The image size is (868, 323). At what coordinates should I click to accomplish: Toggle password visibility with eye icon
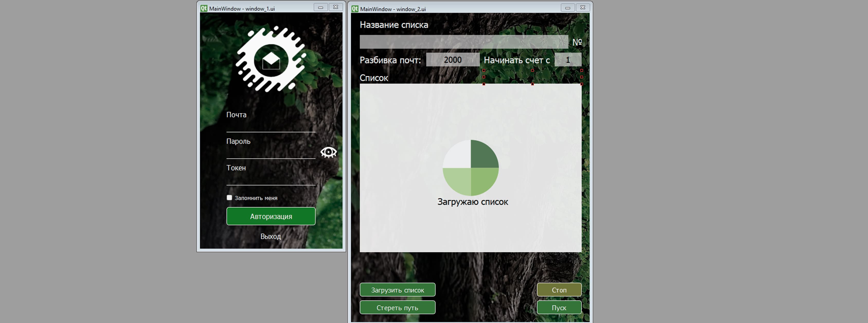coord(328,152)
